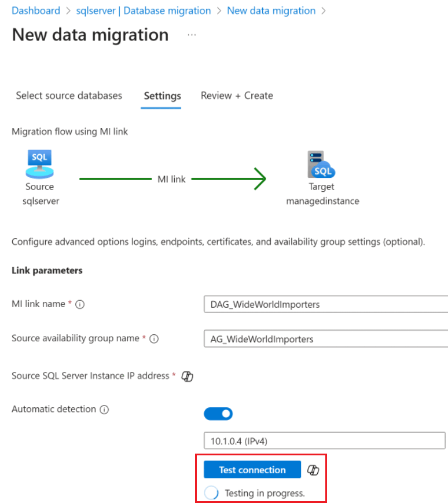448x504 pixels.
Task: Open the ellipsis menu next to page title
Action: point(191,35)
